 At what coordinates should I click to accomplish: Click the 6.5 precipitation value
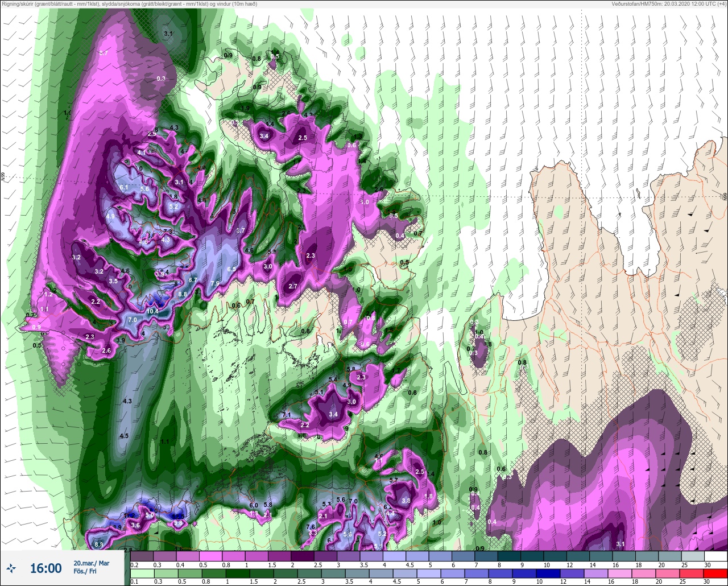[x=231, y=269]
